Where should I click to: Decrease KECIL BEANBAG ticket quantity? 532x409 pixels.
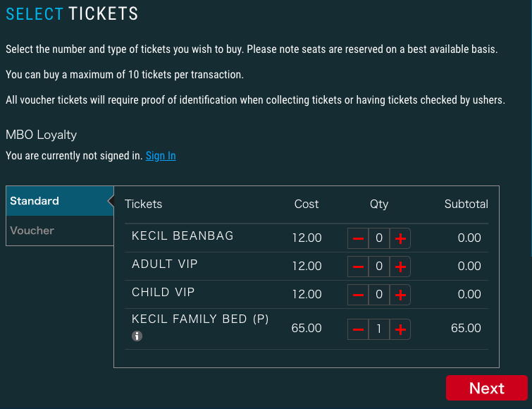(x=358, y=238)
